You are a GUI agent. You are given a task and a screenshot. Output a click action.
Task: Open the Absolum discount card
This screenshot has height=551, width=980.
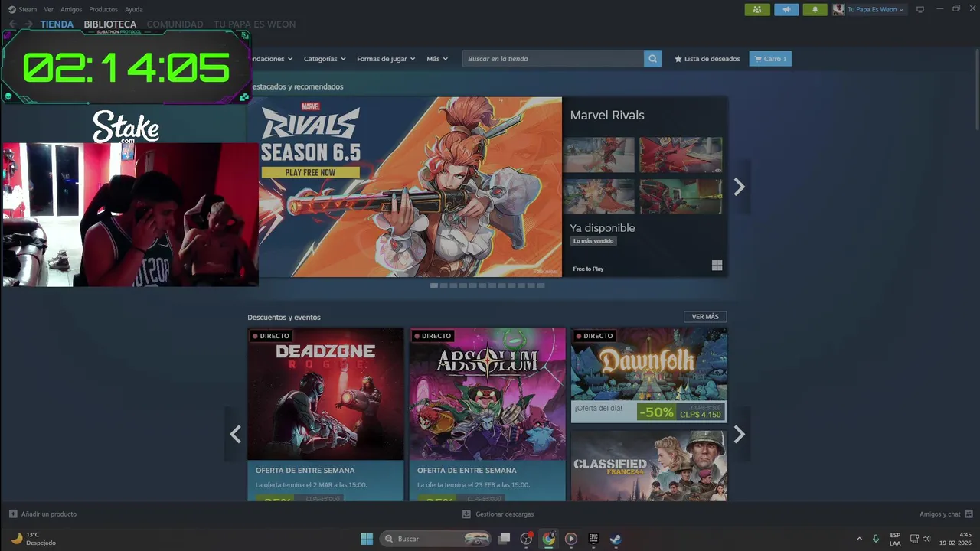tap(488, 414)
